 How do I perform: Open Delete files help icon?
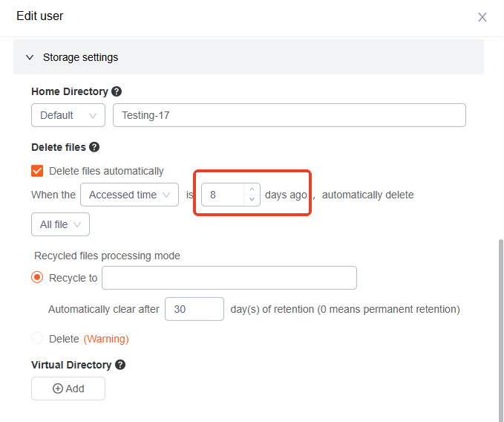(94, 147)
